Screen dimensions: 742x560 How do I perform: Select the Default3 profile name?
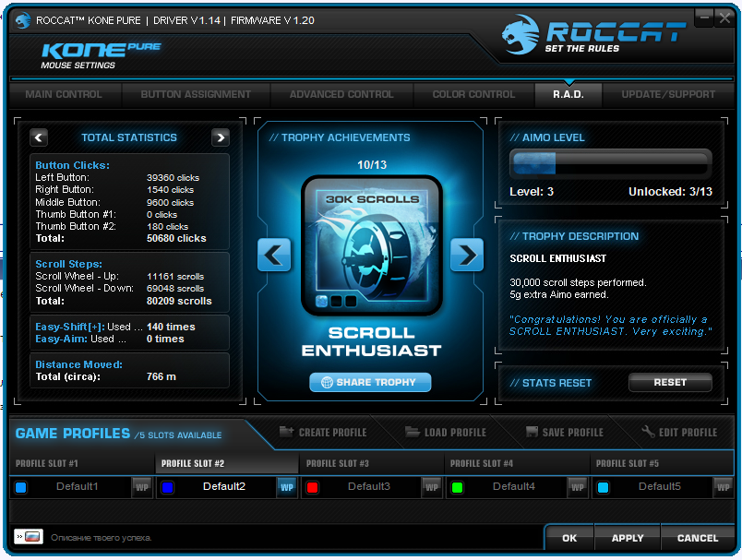[x=369, y=486]
